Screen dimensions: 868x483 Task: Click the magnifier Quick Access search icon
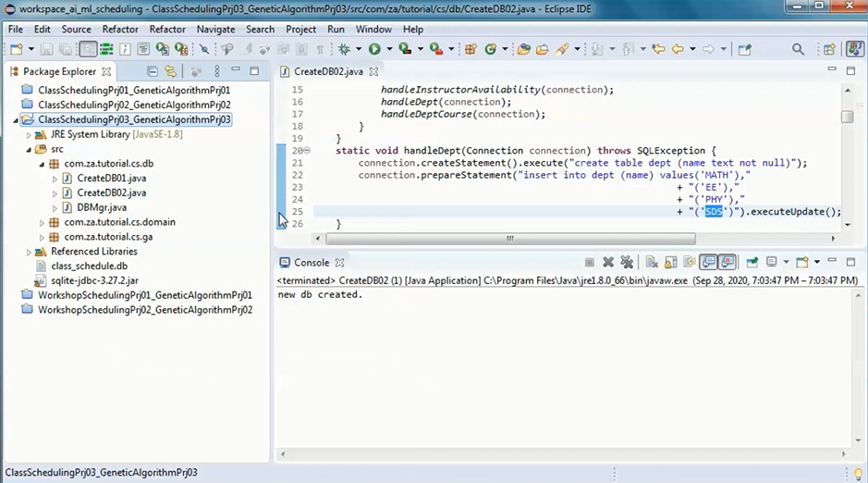(798, 49)
